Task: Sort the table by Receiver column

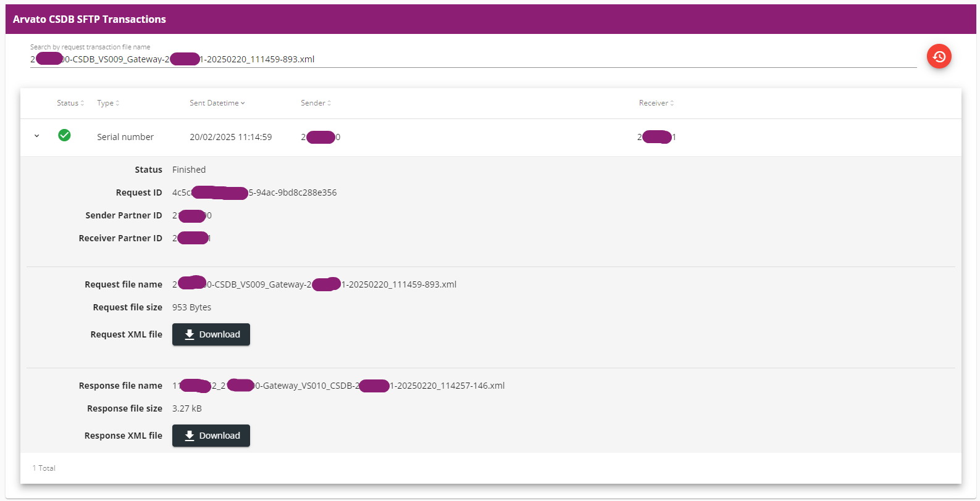Action: click(656, 103)
